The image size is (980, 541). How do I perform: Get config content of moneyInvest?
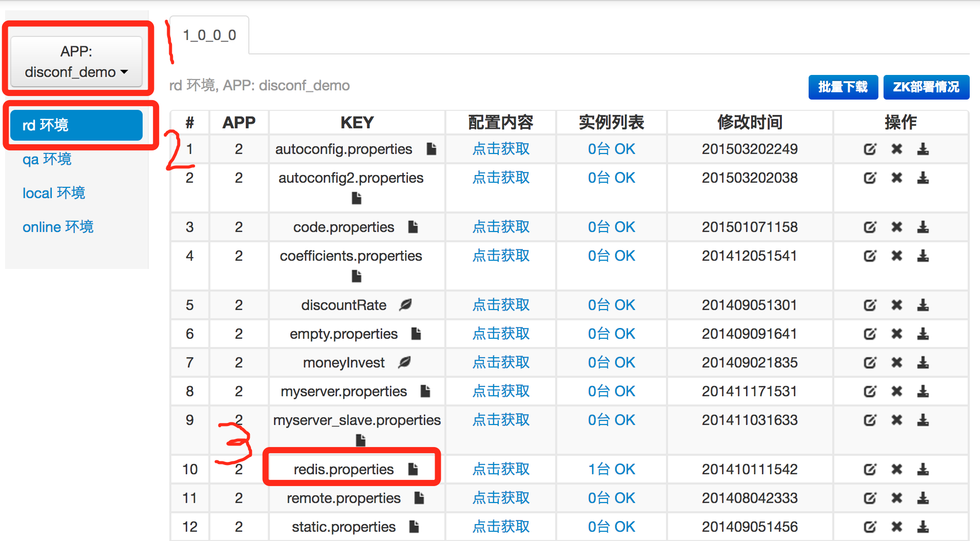[x=501, y=363]
